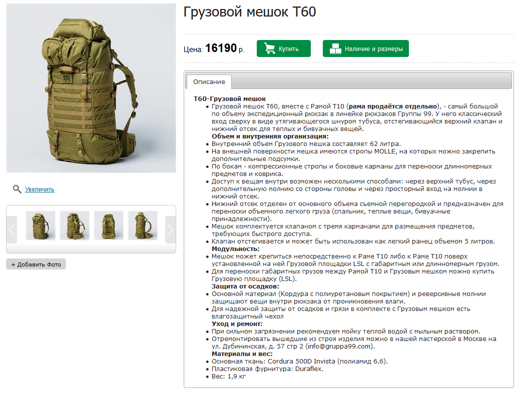Click the shopping cart icon in Купить button
The image size is (523, 420).
pyautogui.click(x=269, y=48)
